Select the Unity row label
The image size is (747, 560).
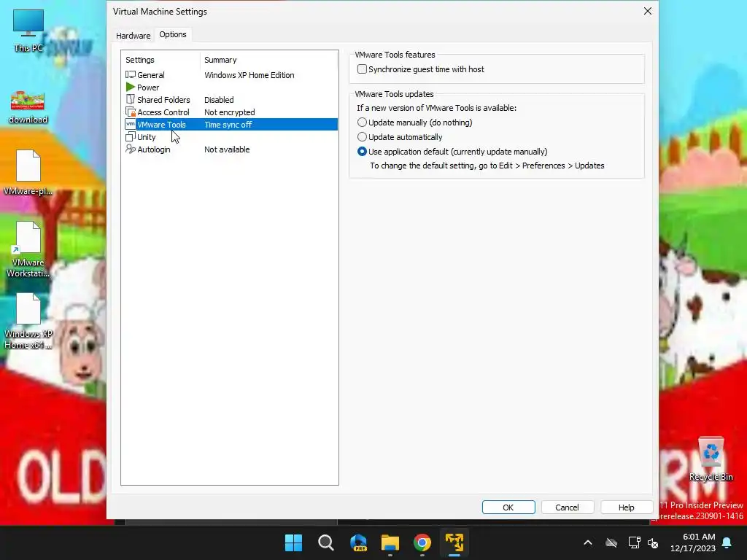point(146,136)
